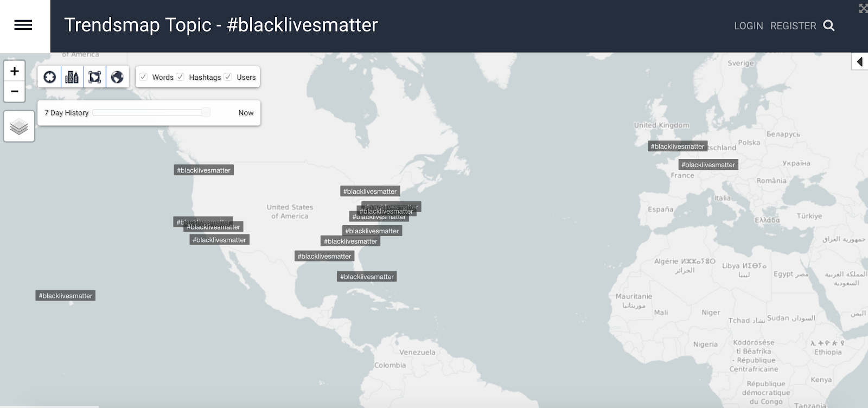Click the REGISTER link
The width and height of the screenshot is (868, 408).
click(x=793, y=26)
